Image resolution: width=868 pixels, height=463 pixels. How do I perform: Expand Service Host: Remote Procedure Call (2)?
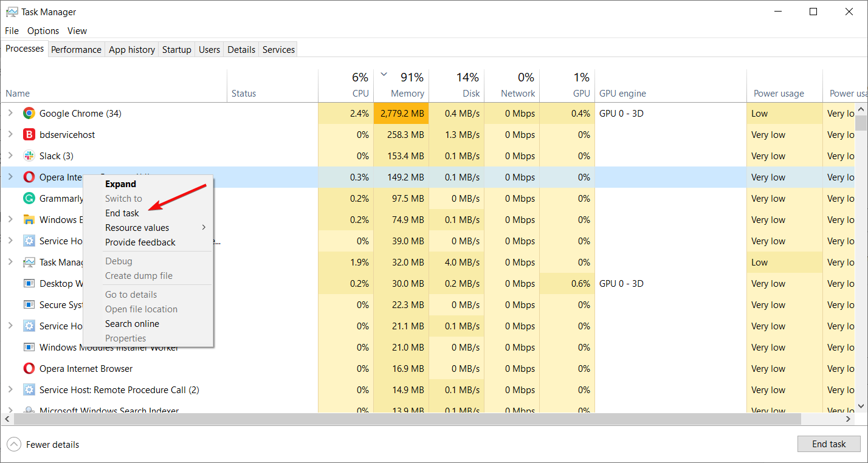tap(10, 389)
